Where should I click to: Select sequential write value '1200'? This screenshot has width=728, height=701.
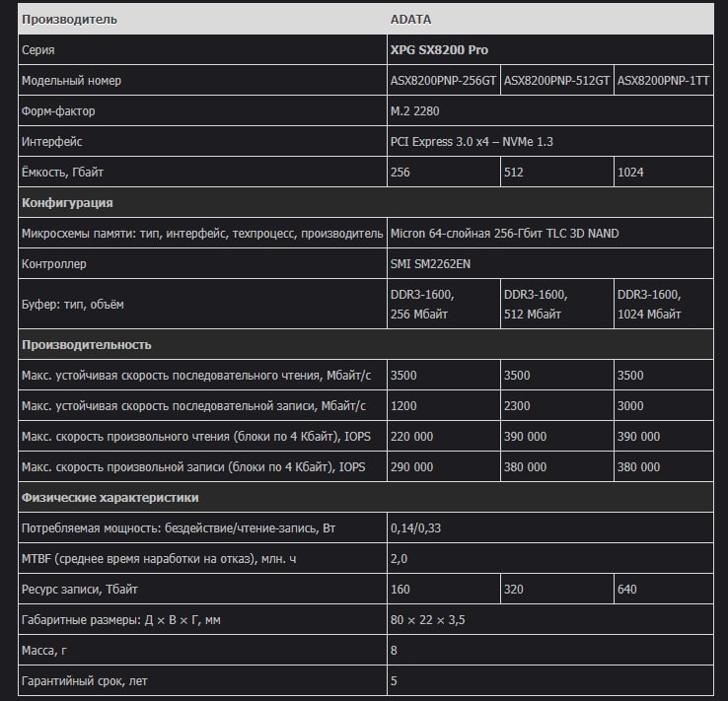[403, 406]
